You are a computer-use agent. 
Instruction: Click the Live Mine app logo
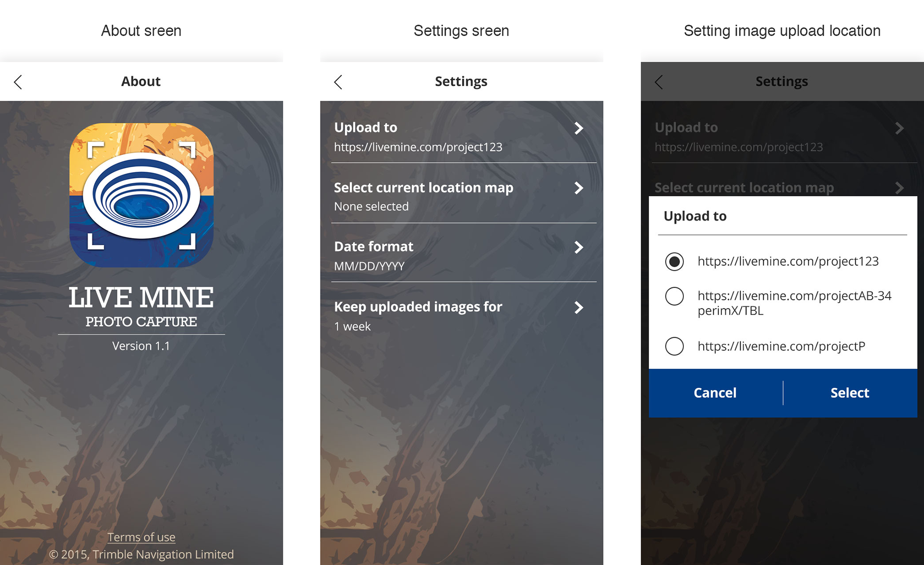[141, 195]
